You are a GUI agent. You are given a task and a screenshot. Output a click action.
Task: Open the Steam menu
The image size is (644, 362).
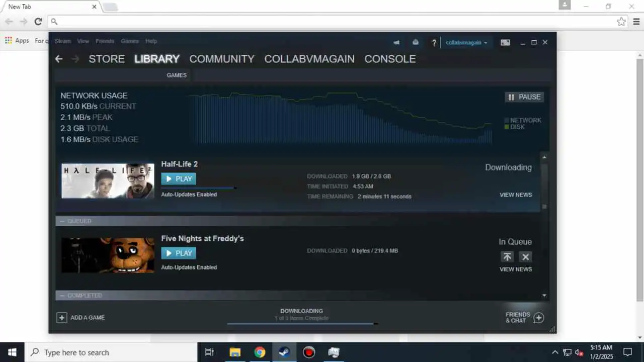pyautogui.click(x=63, y=41)
